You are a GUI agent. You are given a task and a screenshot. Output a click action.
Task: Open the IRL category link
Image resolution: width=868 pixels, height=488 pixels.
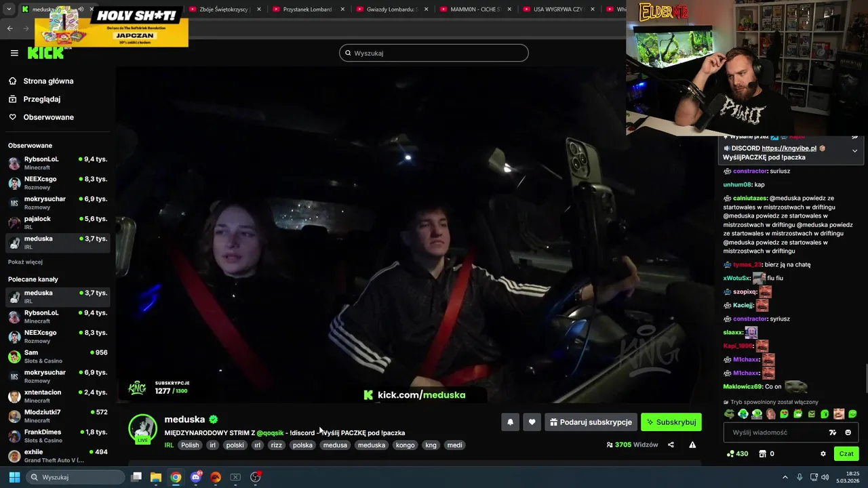click(169, 445)
